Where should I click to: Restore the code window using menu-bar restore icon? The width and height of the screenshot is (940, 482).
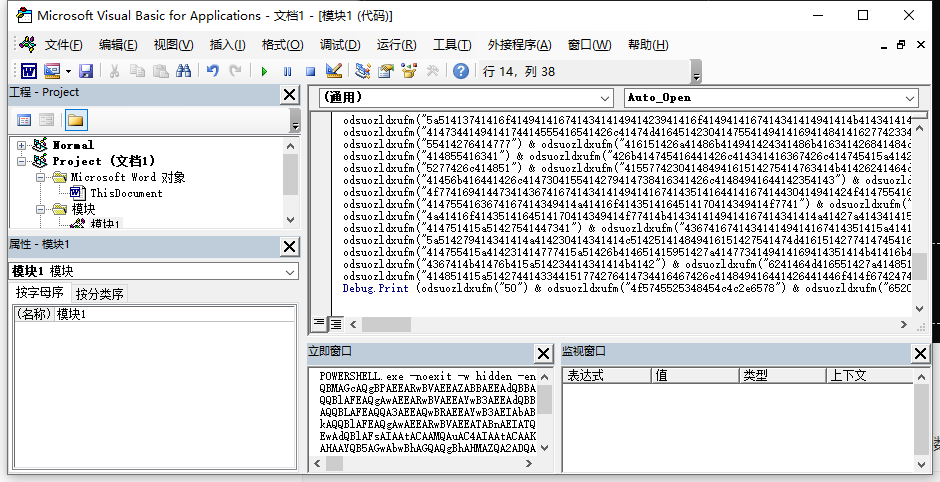[901, 45]
